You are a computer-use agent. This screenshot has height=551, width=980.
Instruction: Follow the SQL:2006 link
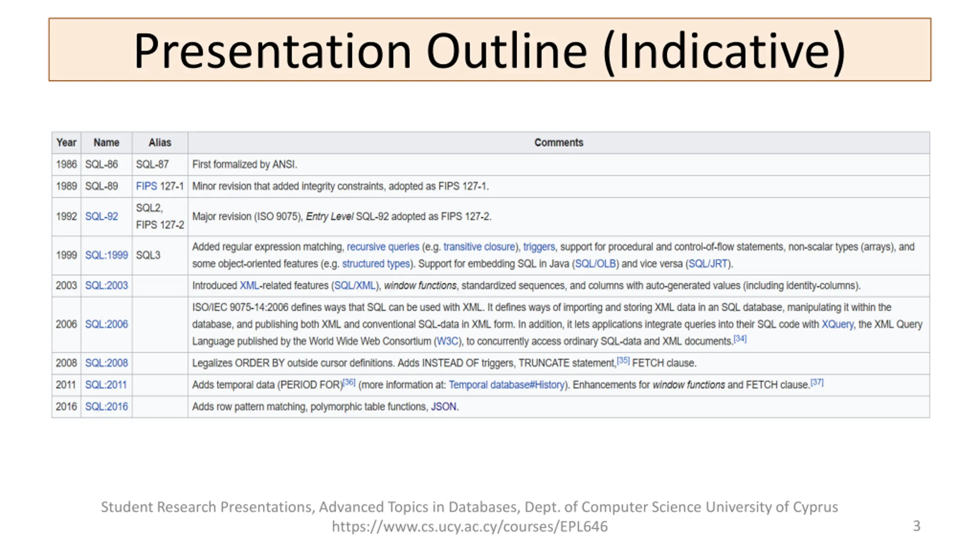(x=106, y=324)
